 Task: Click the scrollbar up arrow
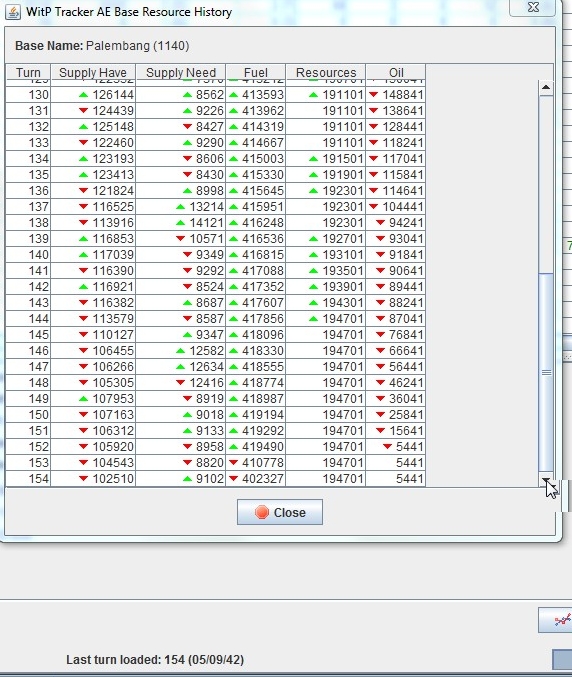point(546,87)
